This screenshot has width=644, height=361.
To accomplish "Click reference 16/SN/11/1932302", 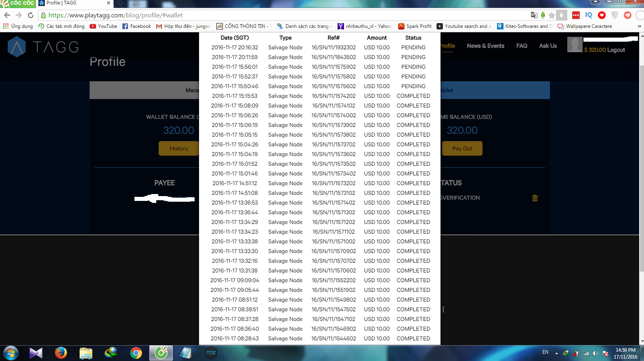I will click(334, 47).
